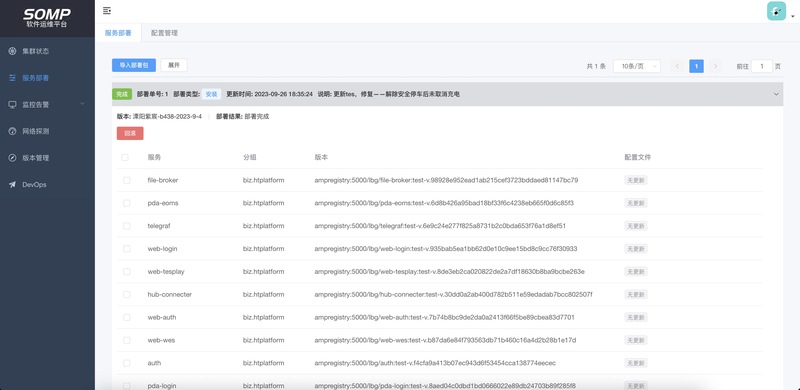This screenshot has width=800, height=390.
Task: Check the web-wes row checkbox
Action: coord(127,340)
